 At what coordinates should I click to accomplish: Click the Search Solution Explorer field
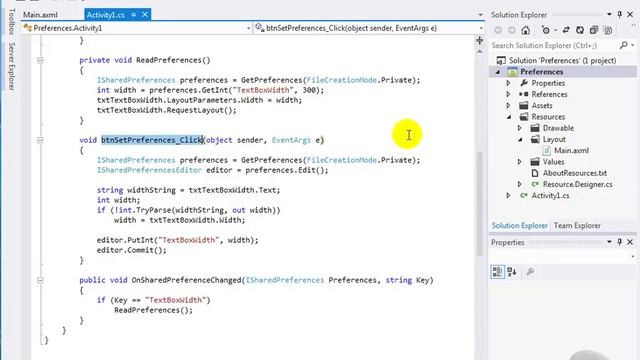click(554, 45)
